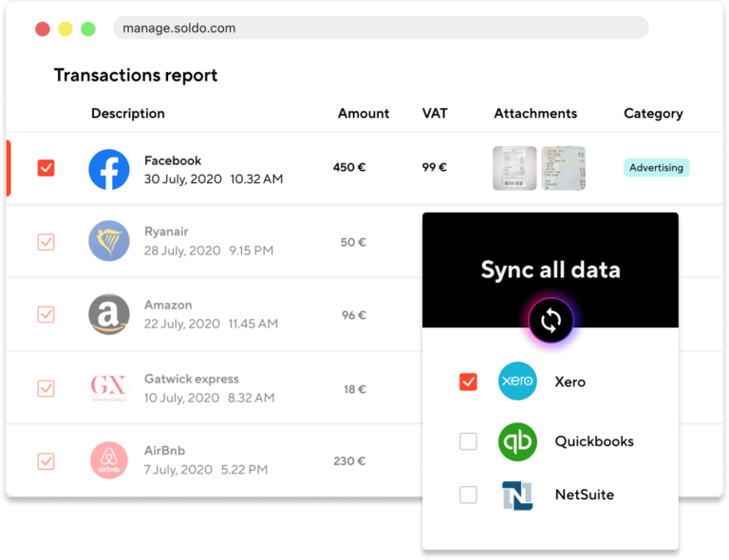Sort by the Amount column header
The width and height of the screenshot is (729, 560).
tap(364, 113)
